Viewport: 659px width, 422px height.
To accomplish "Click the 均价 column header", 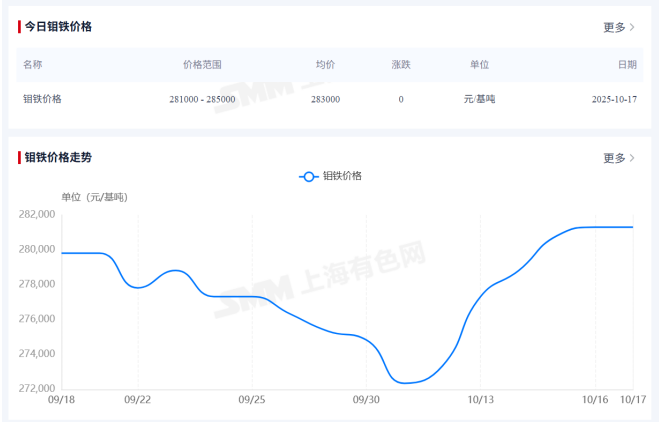I will point(325,64).
